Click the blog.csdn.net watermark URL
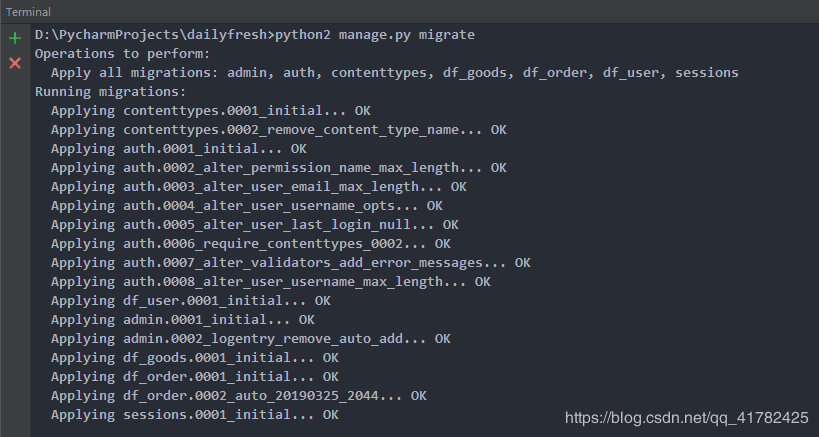The width and height of the screenshot is (819, 437). point(686,417)
